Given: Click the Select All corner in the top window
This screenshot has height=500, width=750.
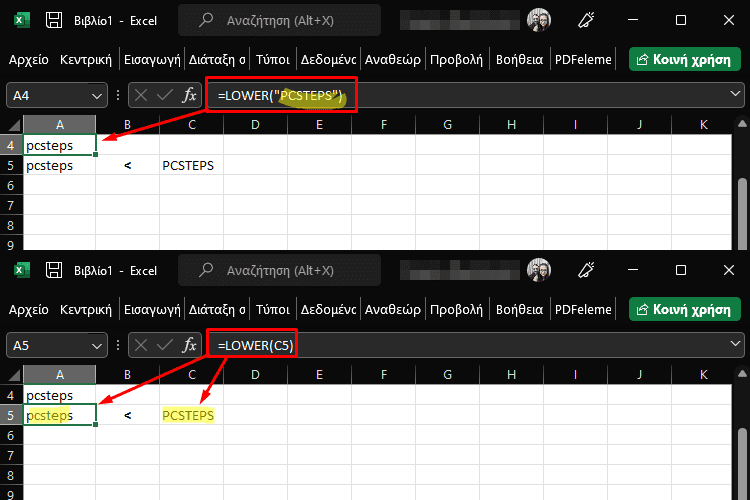Looking at the screenshot, I should click(12, 125).
